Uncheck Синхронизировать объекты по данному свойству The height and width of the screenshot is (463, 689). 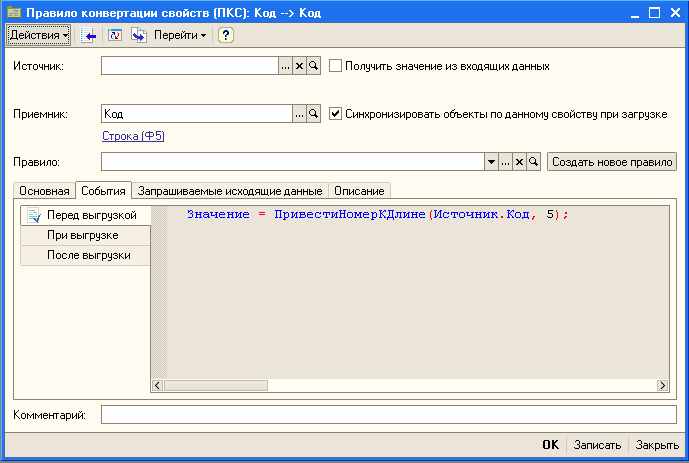tap(336, 114)
